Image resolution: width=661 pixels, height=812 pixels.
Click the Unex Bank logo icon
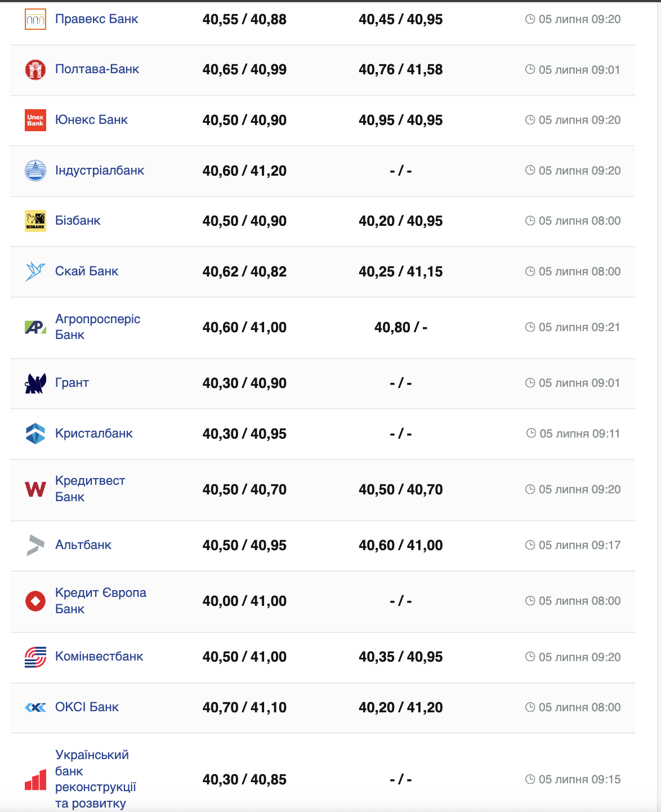click(x=35, y=120)
